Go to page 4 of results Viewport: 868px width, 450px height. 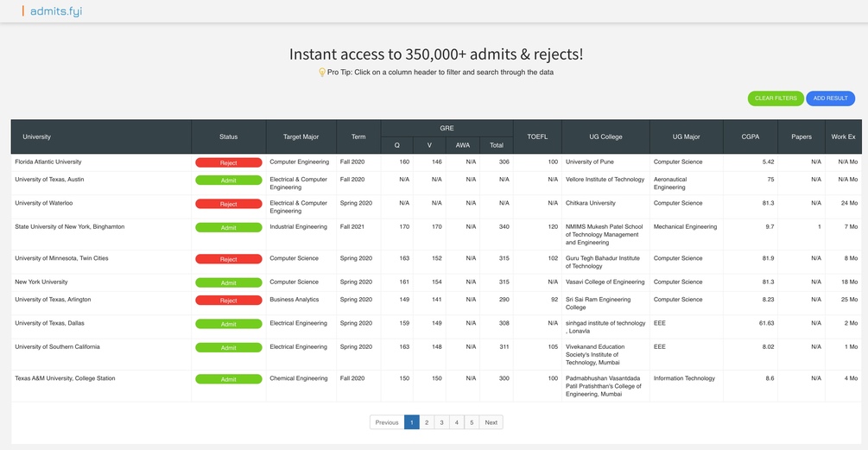[457, 422]
